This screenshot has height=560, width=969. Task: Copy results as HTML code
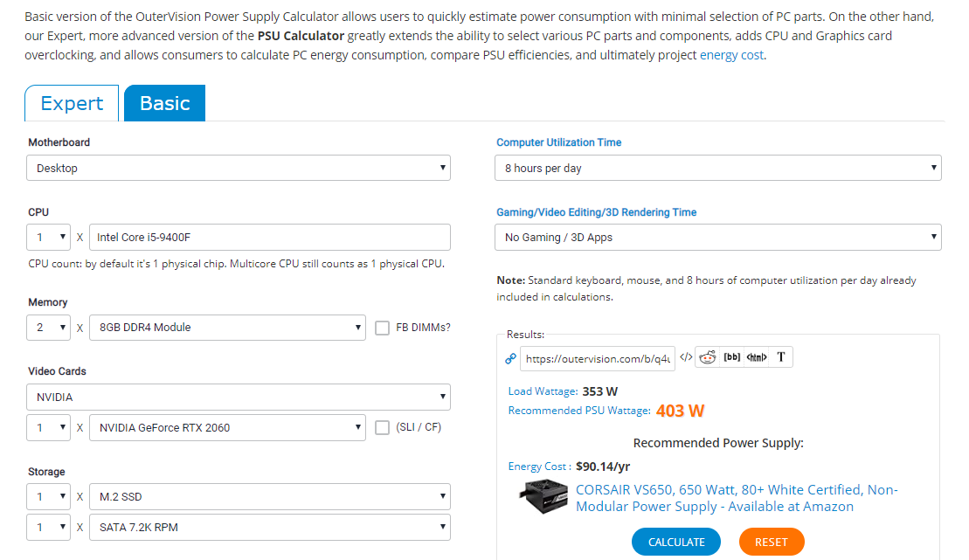(x=757, y=357)
